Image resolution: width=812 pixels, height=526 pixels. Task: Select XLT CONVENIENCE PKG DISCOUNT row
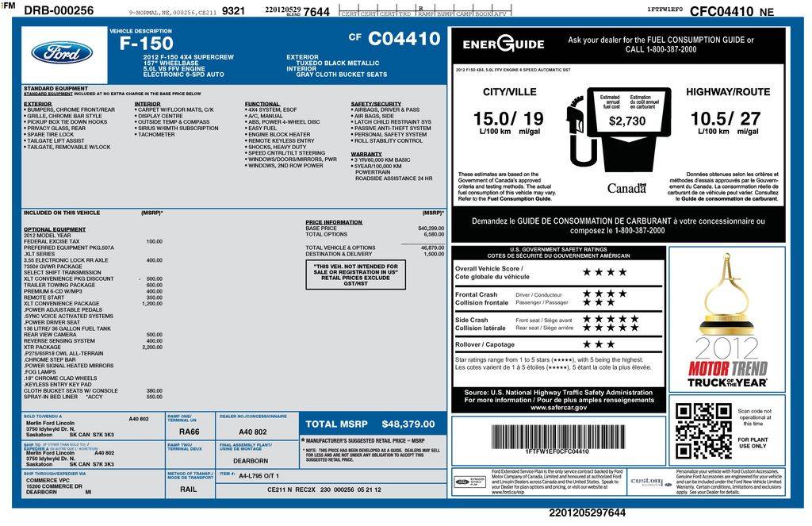pyautogui.click(x=94, y=278)
